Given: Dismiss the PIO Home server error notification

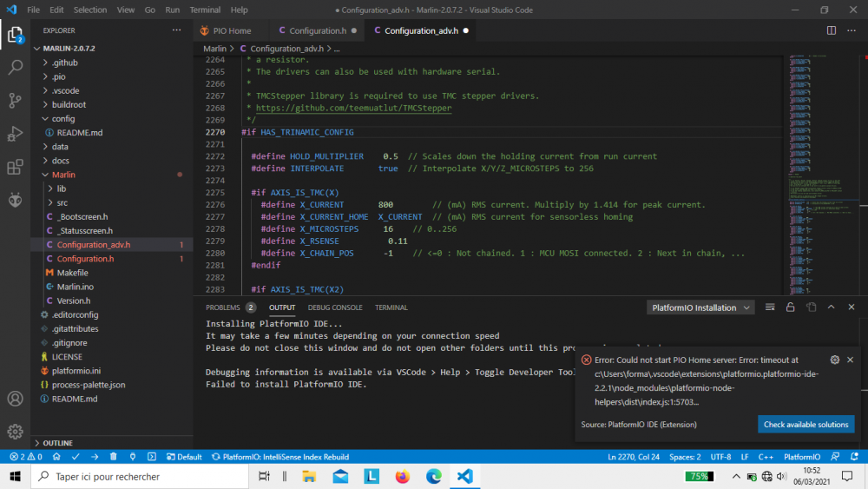Looking at the screenshot, I should tap(851, 360).
